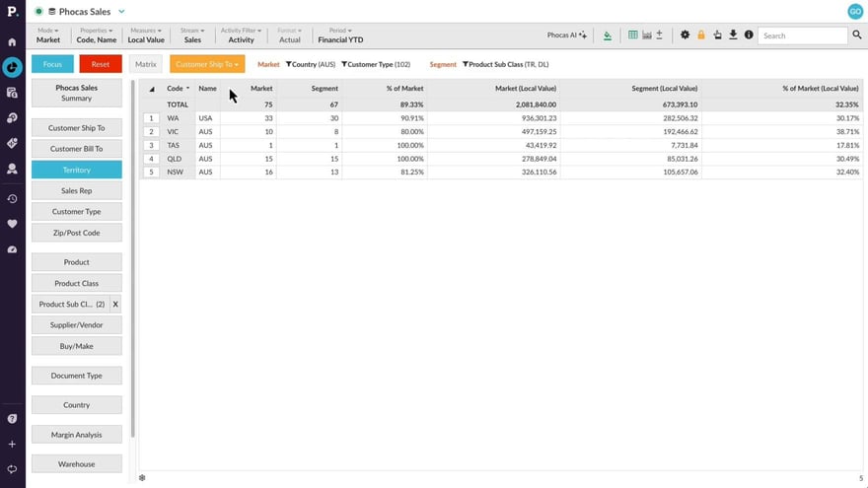Open the GO user avatar

[855, 11]
